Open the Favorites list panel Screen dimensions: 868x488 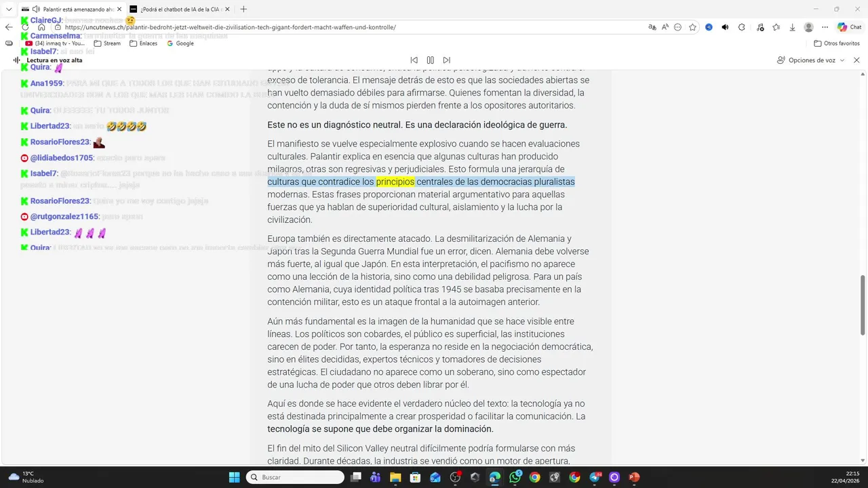coord(776,27)
